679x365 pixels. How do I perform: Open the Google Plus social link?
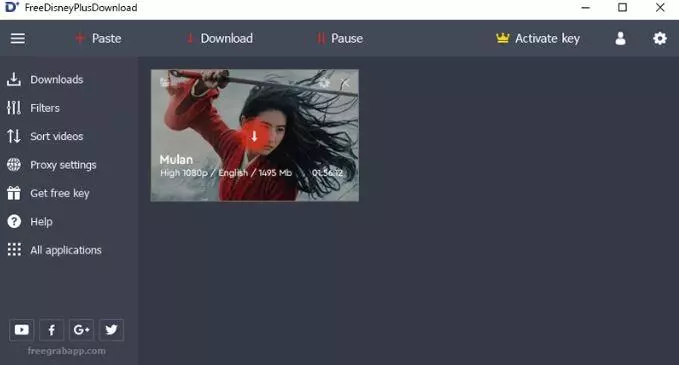81,330
